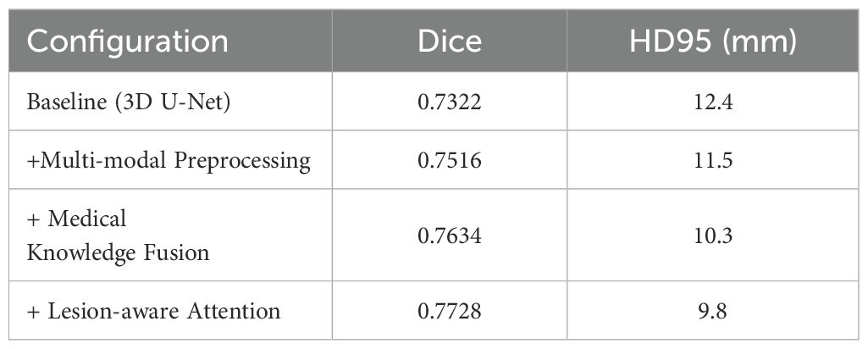Click the HD95 (mm) column header
Image resolution: width=868 pixels, height=349 pixels.
point(713,41)
